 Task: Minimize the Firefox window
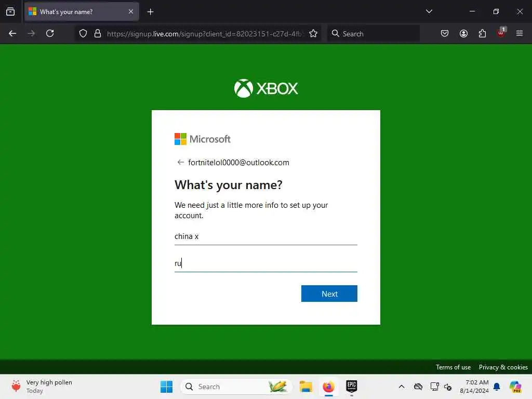(x=472, y=11)
